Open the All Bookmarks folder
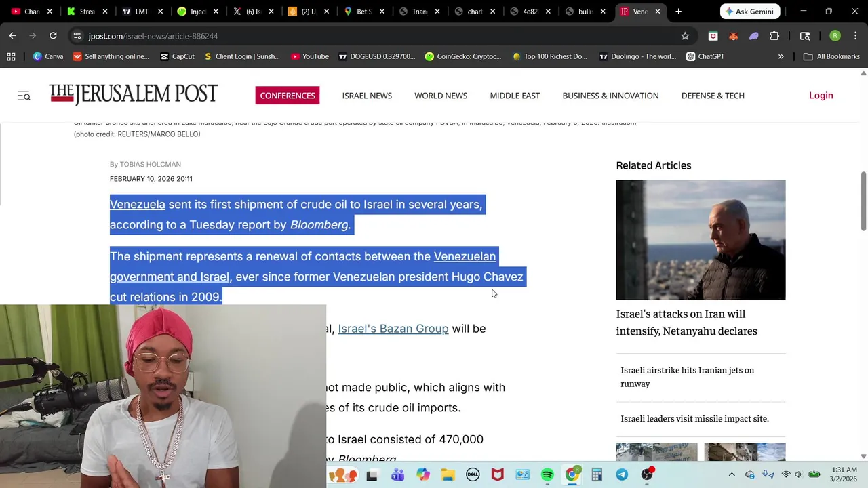Image resolution: width=868 pixels, height=488 pixels. tap(831, 56)
